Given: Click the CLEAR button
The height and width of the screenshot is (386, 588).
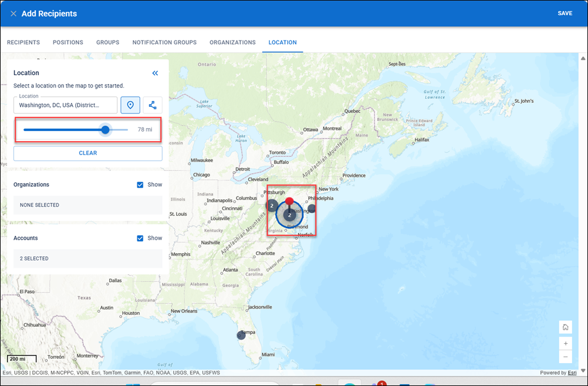Looking at the screenshot, I should click(x=88, y=153).
